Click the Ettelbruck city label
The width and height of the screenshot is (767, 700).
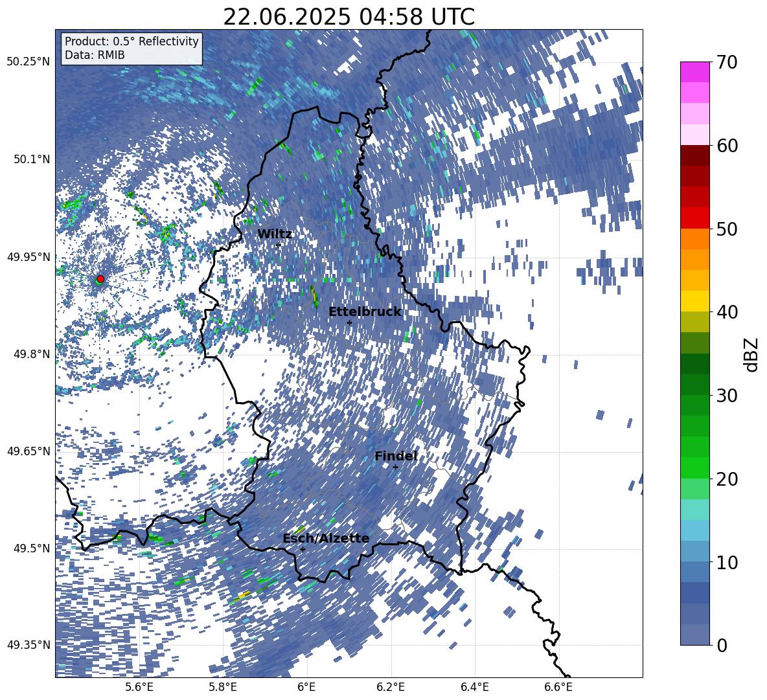[x=365, y=312]
